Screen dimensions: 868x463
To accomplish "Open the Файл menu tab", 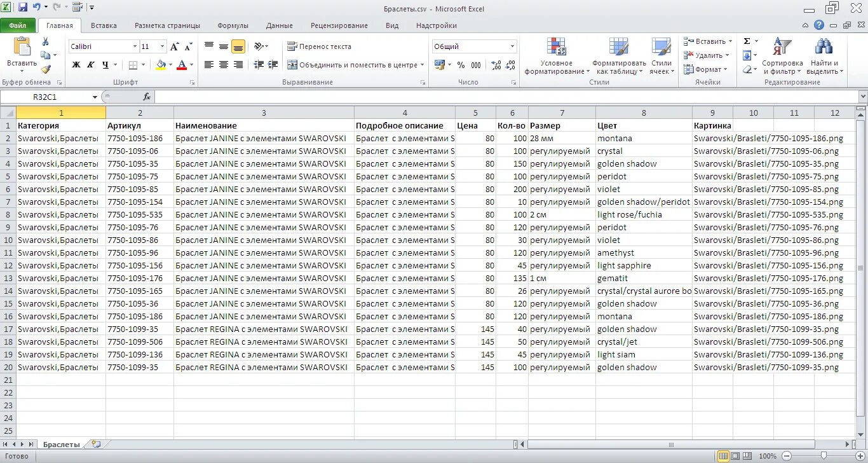I will [x=18, y=25].
